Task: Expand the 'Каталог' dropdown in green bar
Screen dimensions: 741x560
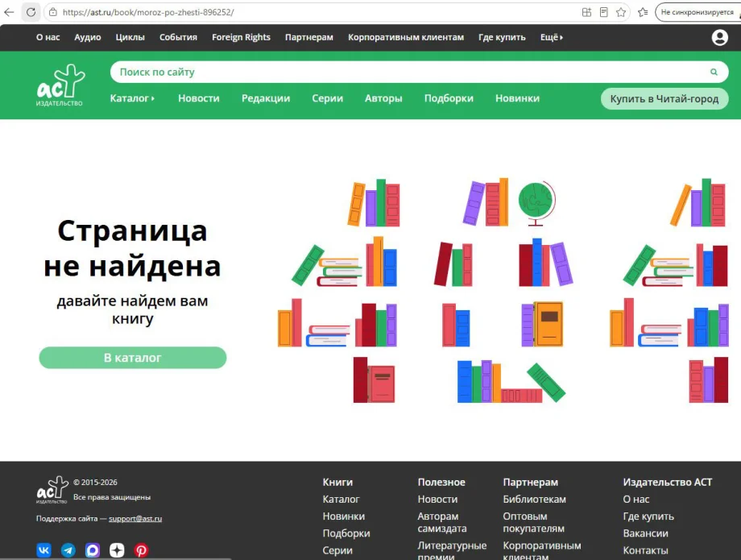Action: point(132,98)
